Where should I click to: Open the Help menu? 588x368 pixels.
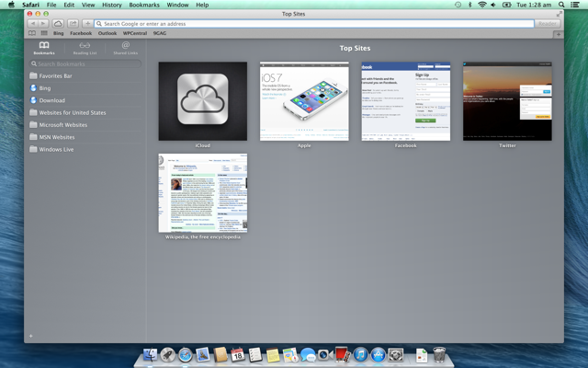click(202, 5)
